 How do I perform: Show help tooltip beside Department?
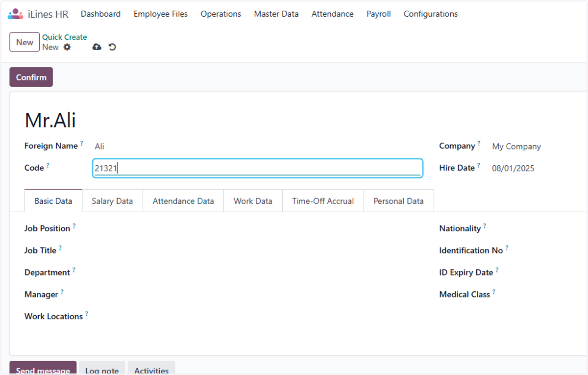[74, 270]
